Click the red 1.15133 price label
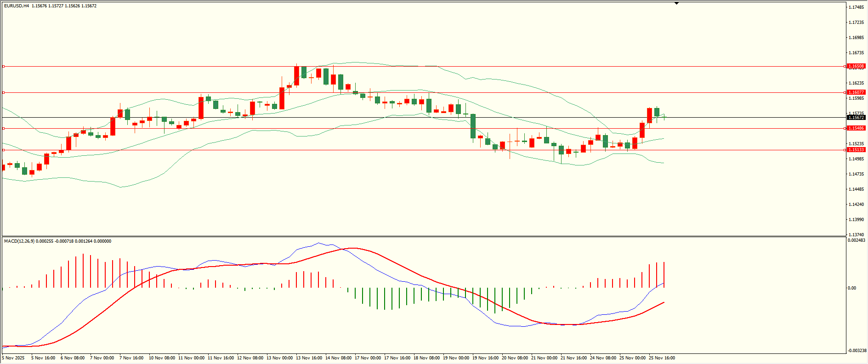This screenshot has height=364, width=868. coord(856,150)
